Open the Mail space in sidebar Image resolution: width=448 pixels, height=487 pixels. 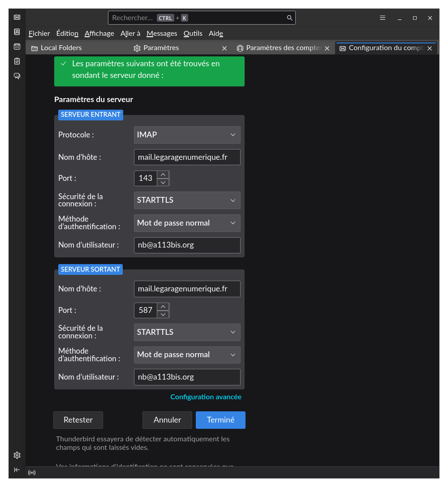pos(17,17)
